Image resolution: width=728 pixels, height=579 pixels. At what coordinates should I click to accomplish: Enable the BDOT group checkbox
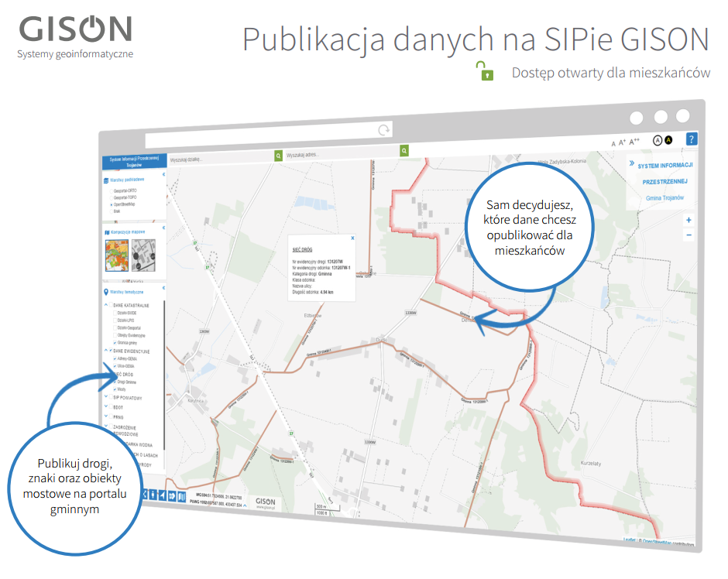coord(111,407)
